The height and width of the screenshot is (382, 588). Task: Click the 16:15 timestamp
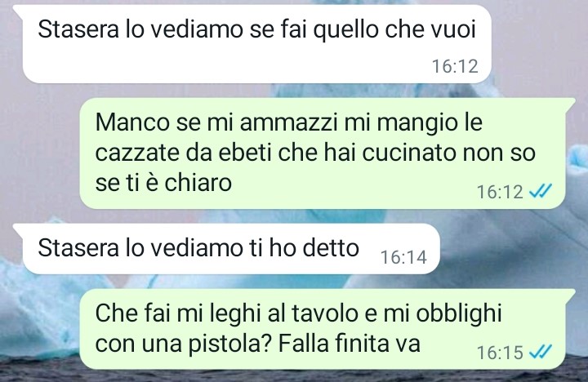500,353
